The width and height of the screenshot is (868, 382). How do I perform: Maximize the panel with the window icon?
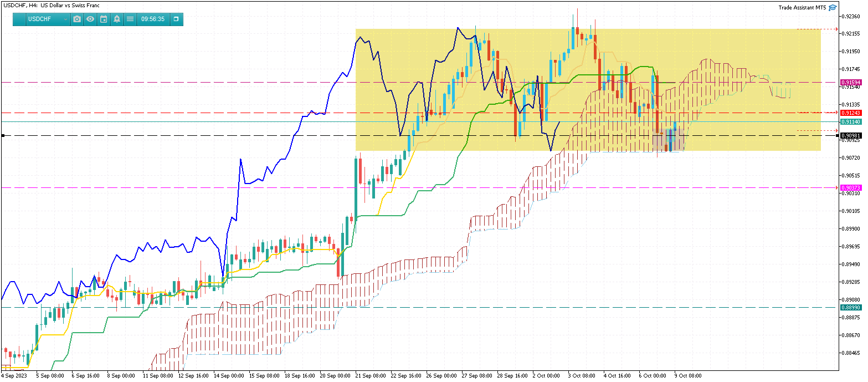(176, 19)
